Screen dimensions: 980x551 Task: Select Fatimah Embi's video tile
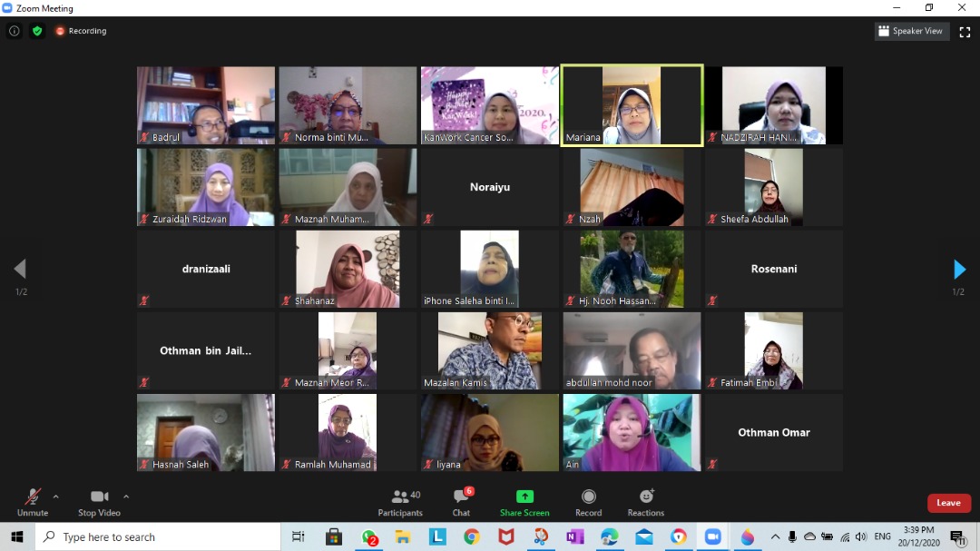pos(774,351)
